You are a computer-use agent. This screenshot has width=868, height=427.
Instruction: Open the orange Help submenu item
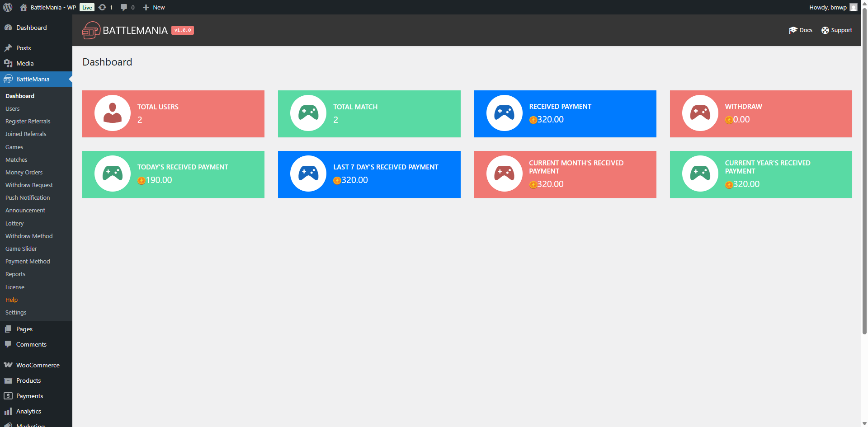[x=12, y=300]
